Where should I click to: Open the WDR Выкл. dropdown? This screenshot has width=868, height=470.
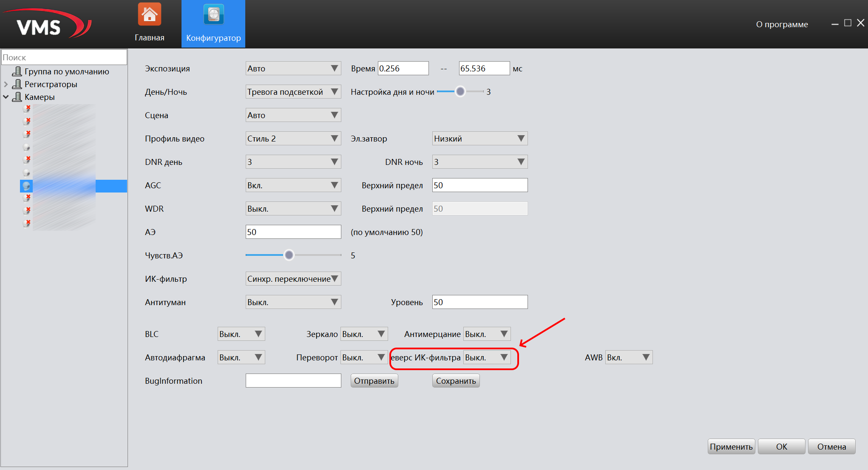pyautogui.click(x=293, y=209)
